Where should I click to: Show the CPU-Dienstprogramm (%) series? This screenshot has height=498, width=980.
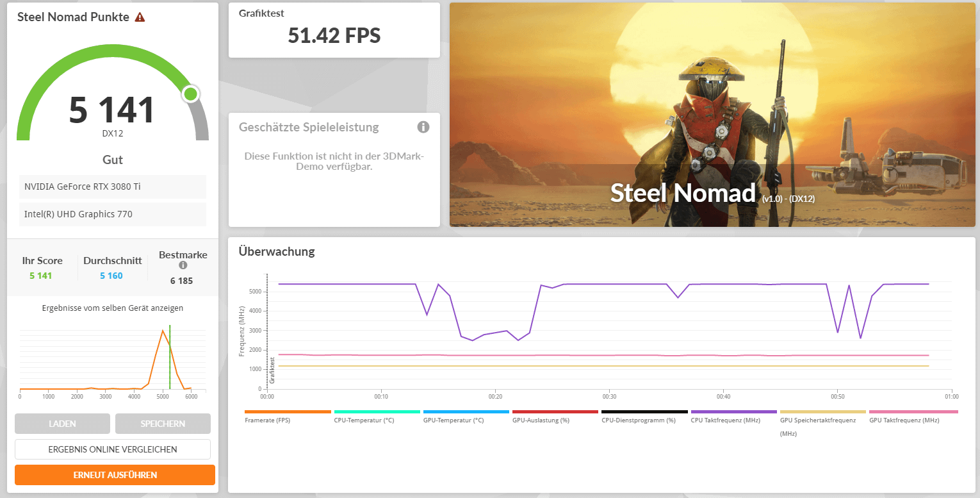644,420
